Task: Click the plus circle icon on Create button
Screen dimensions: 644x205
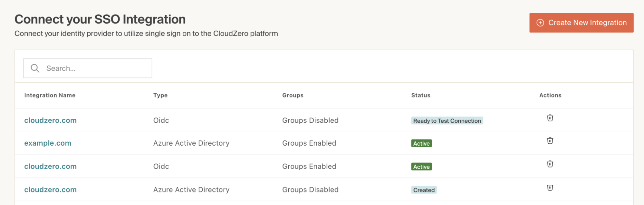Action: (540, 23)
